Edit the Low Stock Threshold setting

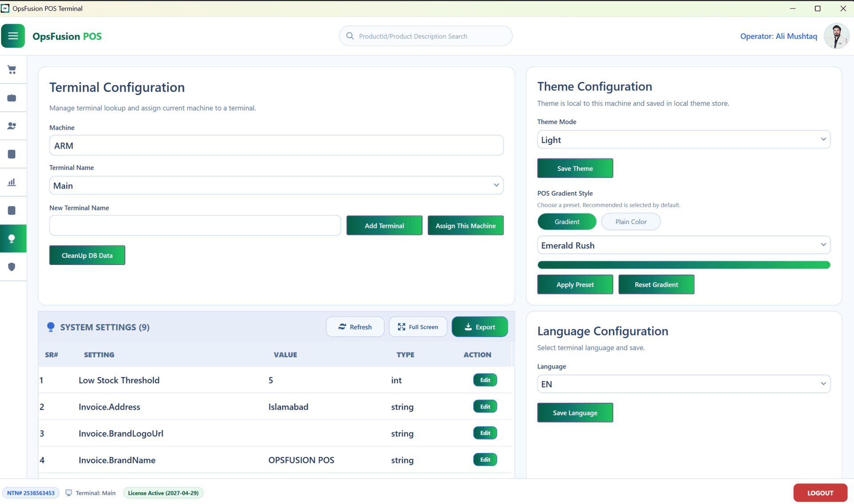[x=485, y=380]
